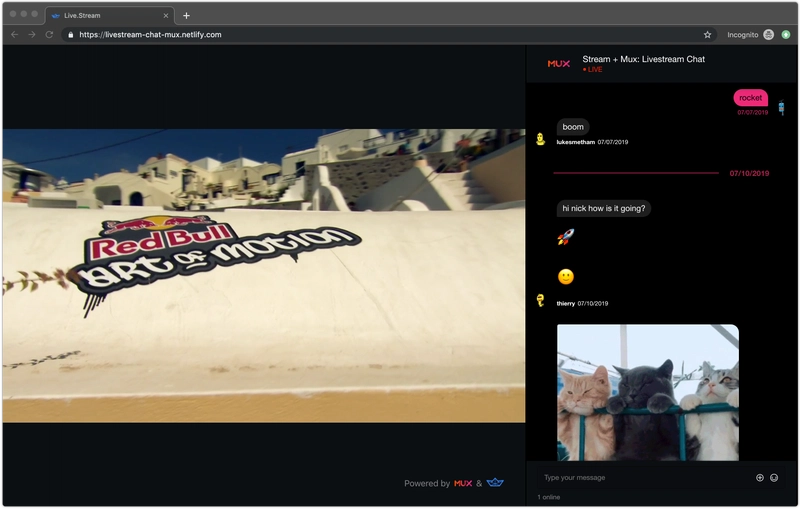
Task: Click the smiley face emoji message
Action: [566, 277]
